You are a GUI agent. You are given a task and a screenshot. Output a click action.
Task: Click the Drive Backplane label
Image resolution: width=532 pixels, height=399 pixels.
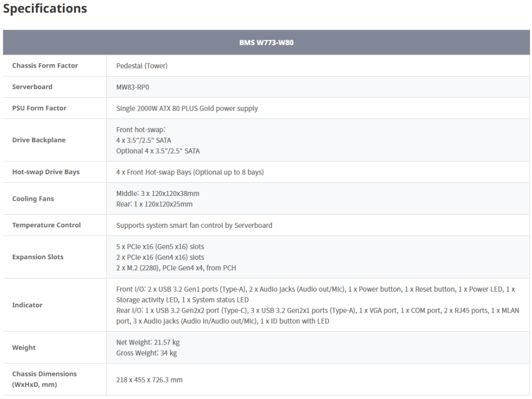point(39,140)
